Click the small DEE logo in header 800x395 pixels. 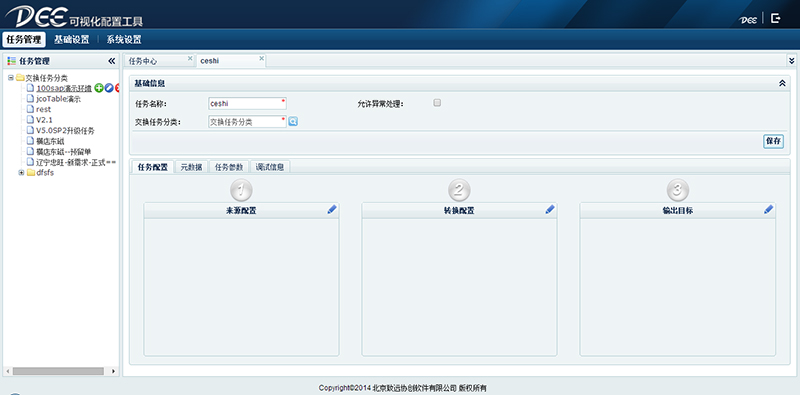pyautogui.click(x=748, y=20)
